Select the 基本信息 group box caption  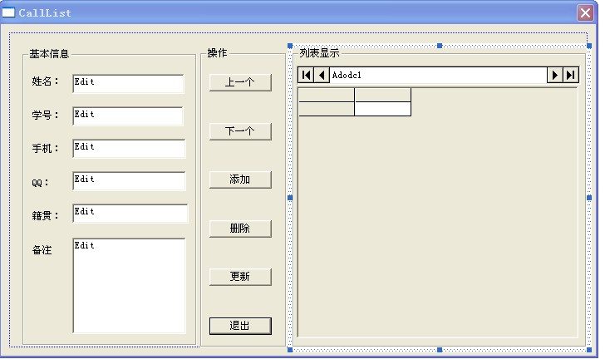tap(49, 54)
